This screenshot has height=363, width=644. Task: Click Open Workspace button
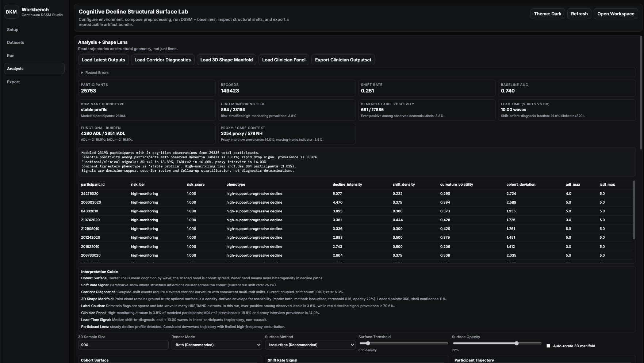tap(616, 14)
